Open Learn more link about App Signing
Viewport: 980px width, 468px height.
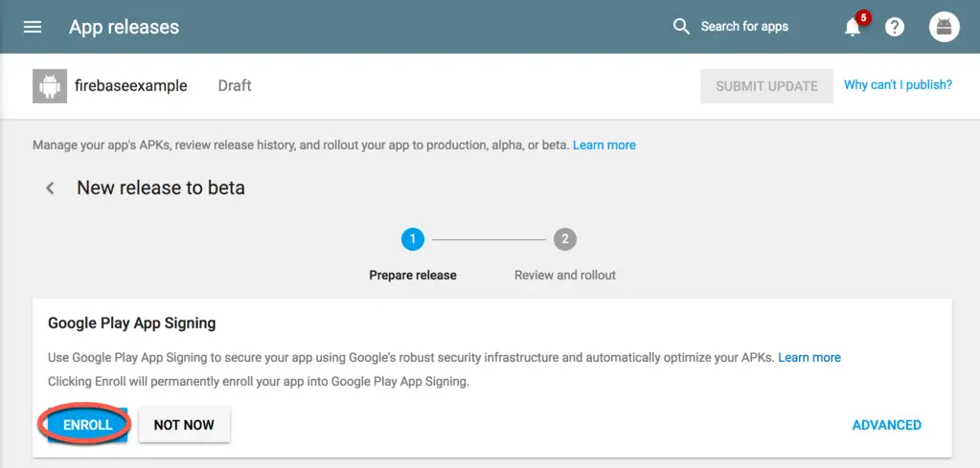pyautogui.click(x=809, y=358)
